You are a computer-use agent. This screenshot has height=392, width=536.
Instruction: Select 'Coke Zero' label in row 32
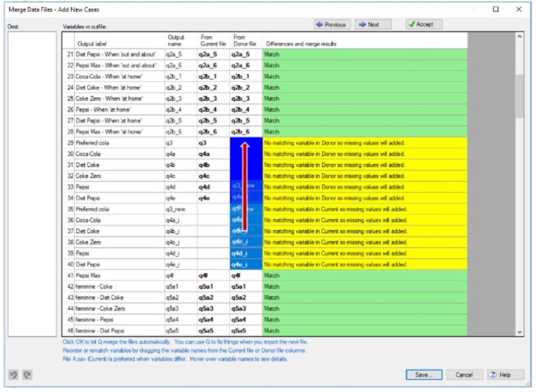[88, 176]
